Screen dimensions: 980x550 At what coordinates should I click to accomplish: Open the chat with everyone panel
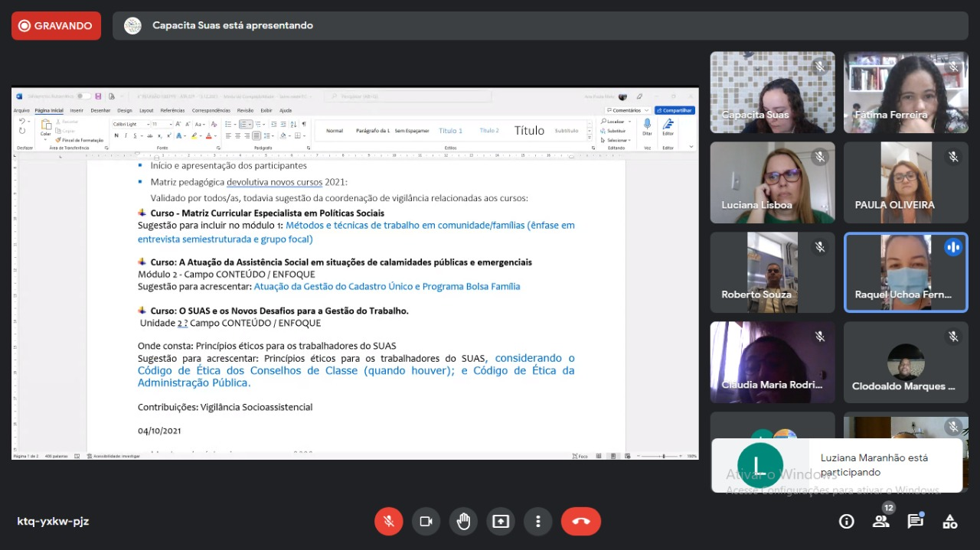(915, 521)
